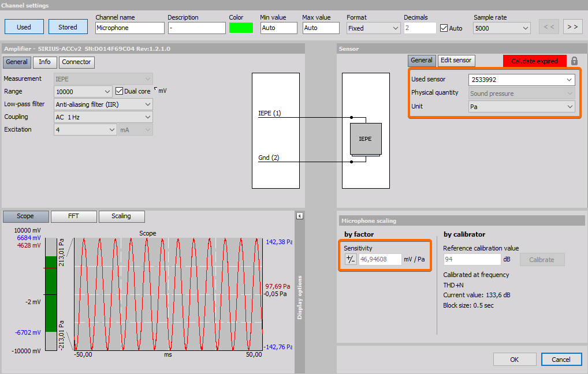This screenshot has height=374, width=588.
Task: Collapse the Display options panel arrow
Action: pyautogui.click(x=300, y=216)
